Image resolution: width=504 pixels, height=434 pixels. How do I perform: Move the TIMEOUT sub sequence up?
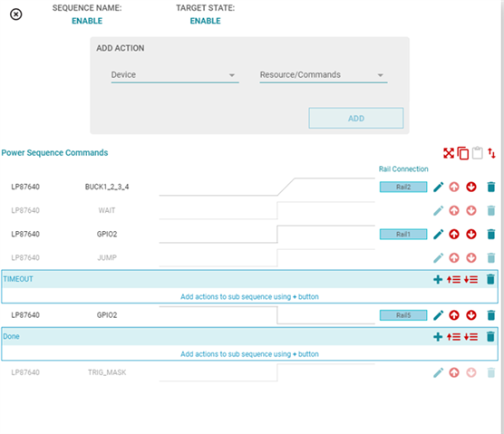453,279
